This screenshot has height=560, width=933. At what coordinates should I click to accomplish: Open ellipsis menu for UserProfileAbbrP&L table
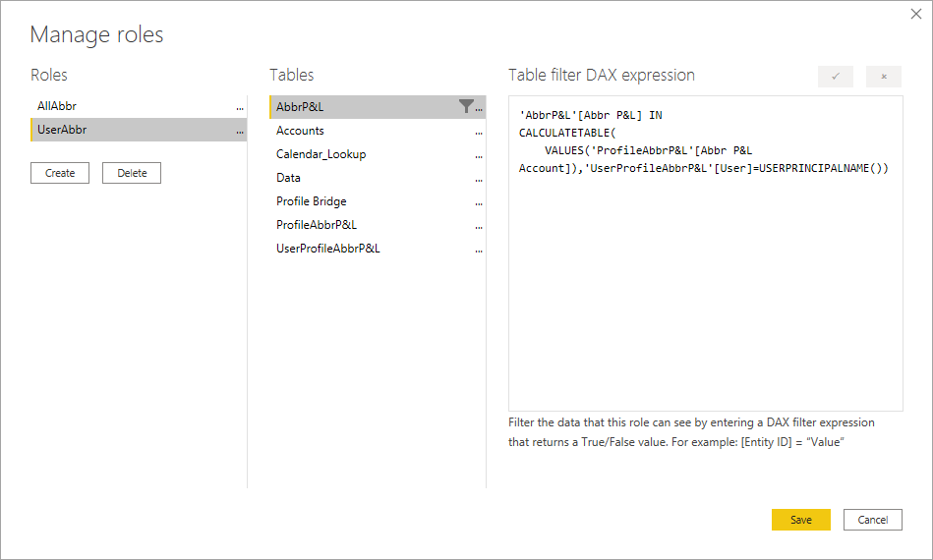pos(479,250)
